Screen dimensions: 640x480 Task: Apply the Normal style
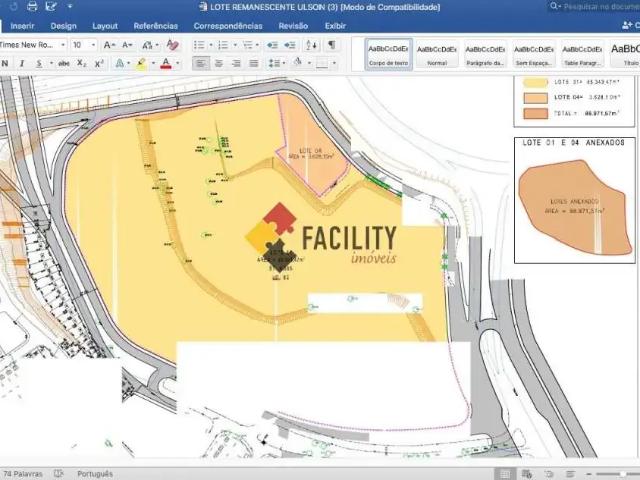437,55
